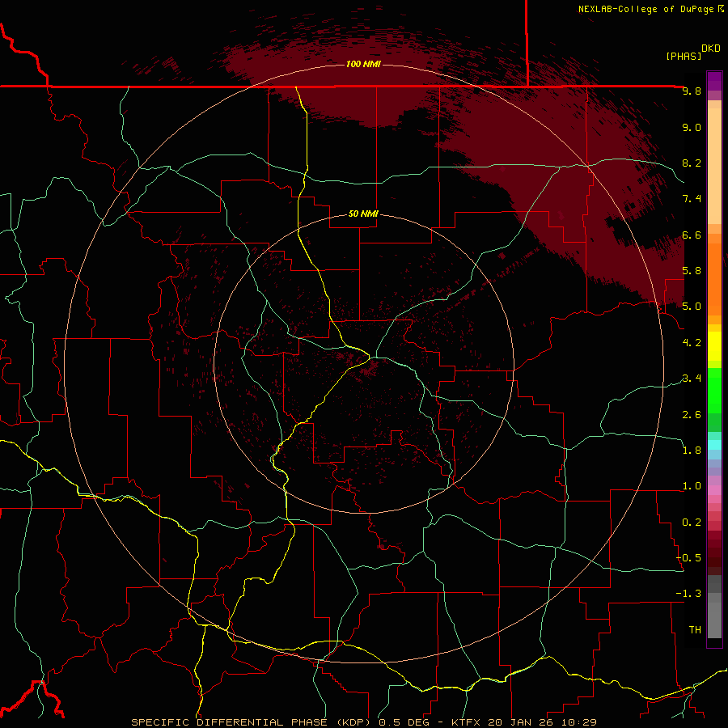Click the cyan band of the color bar
728x728 pixels.
click(x=714, y=444)
